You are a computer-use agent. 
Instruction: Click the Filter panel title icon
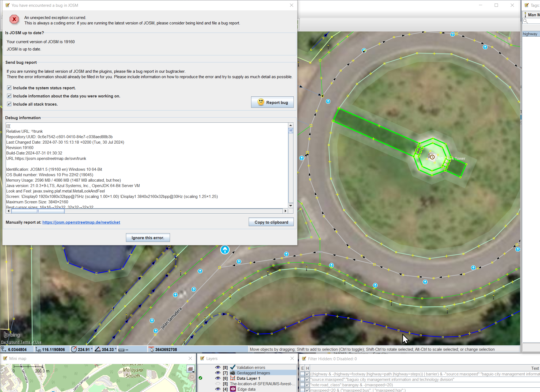coord(304,359)
